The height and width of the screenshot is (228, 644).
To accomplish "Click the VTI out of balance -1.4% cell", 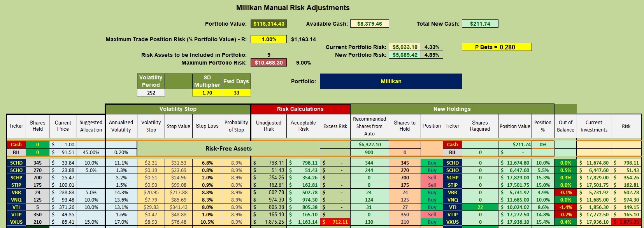I will [x=565, y=207].
